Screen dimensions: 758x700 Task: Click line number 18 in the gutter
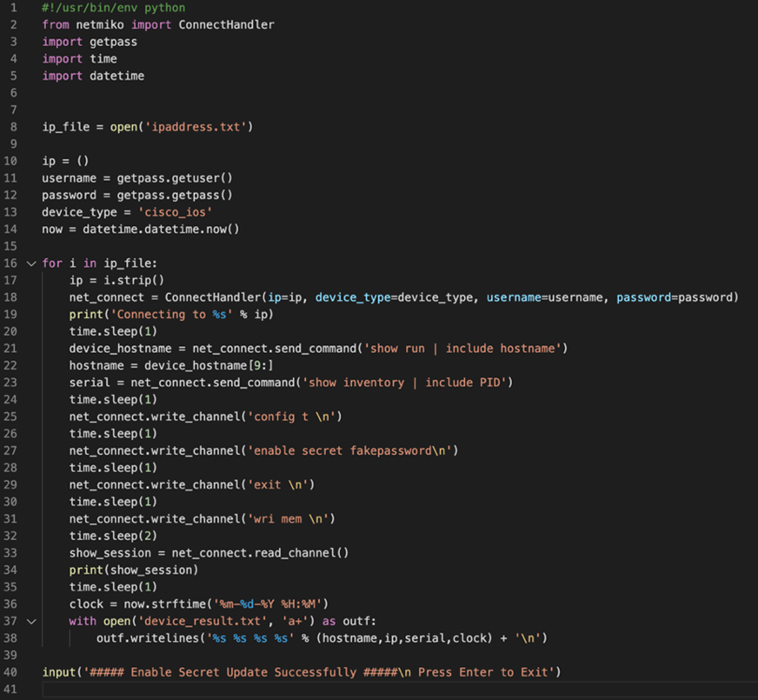(11, 297)
